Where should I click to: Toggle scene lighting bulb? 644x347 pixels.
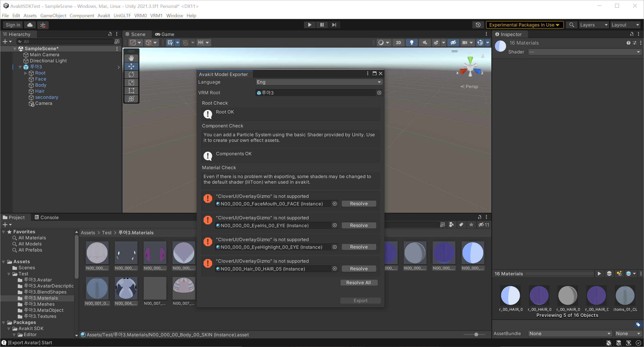[412, 43]
